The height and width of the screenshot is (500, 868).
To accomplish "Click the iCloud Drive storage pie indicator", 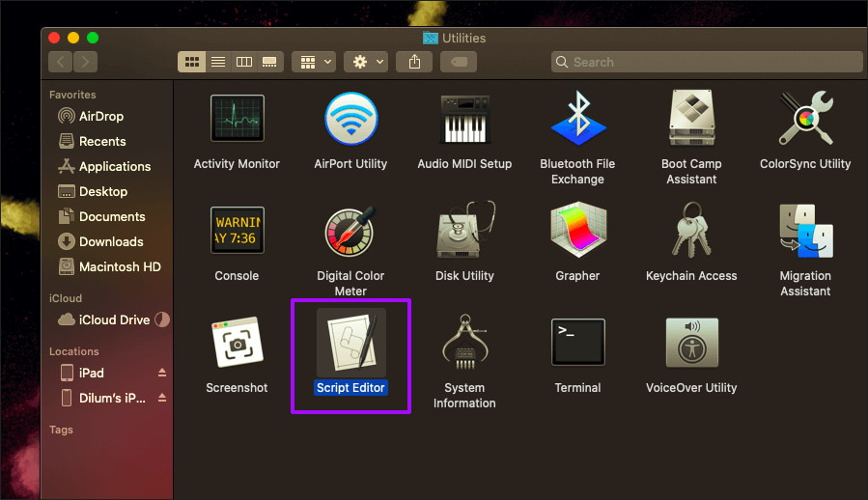I will click(x=161, y=319).
